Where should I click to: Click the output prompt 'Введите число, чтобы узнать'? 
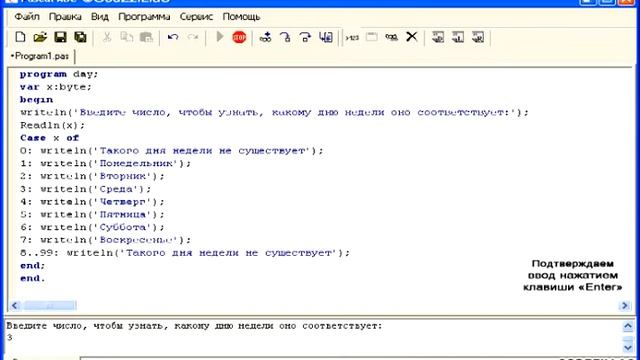pos(194,326)
